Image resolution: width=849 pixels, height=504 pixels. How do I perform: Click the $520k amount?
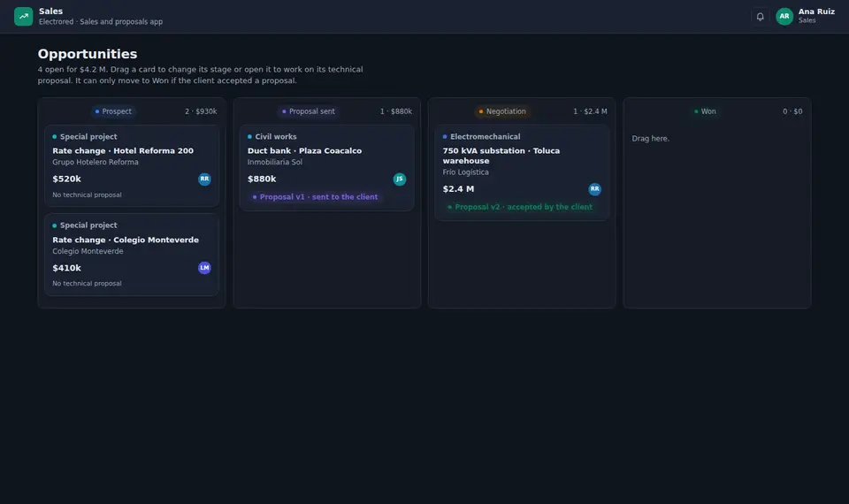point(66,179)
